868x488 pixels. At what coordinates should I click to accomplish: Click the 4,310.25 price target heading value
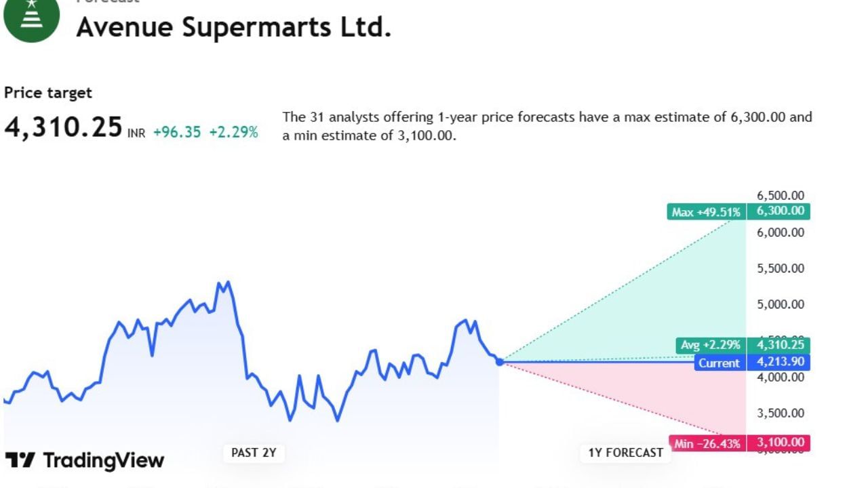[63, 127]
